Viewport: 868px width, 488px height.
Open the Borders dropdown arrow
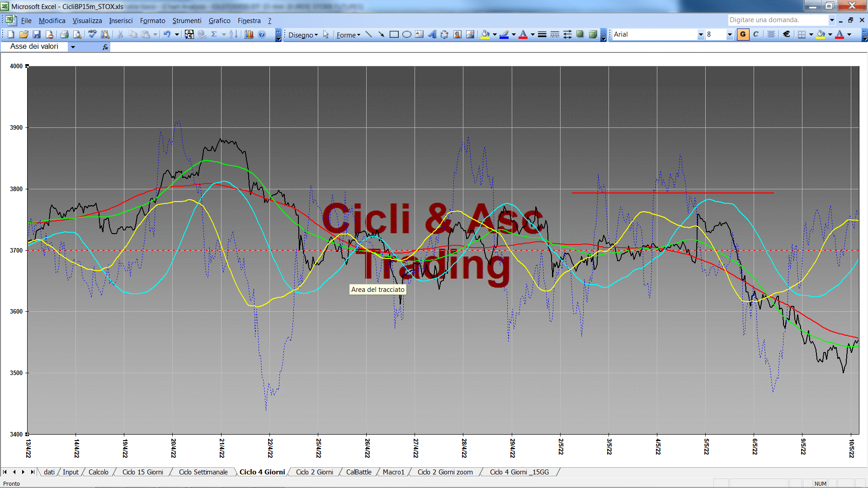[811, 34]
